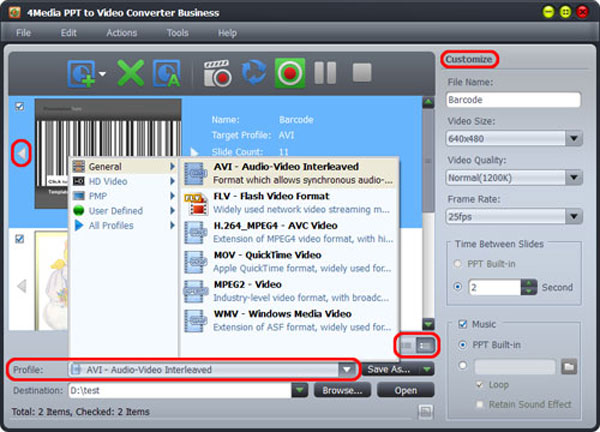Open the File menu

(x=23, y=33)
